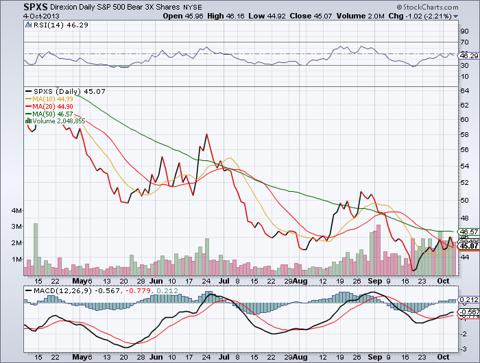
Task: Click Sep on the MACD panel date axis
Action: point(375,357)
